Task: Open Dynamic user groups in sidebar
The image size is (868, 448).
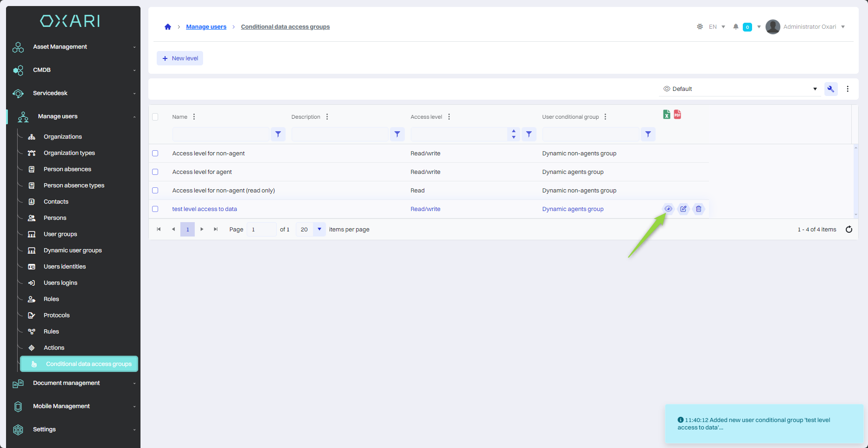Action: (73, 250)
